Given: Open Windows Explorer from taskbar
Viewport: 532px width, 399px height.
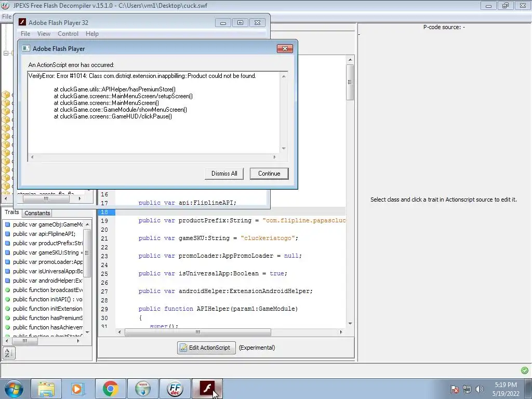Looking at the screenshot, I should tap(46, 389).
